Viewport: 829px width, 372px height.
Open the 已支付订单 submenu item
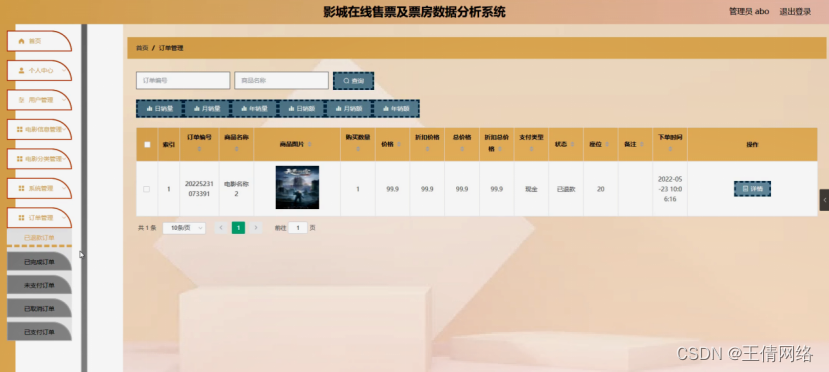39,332
